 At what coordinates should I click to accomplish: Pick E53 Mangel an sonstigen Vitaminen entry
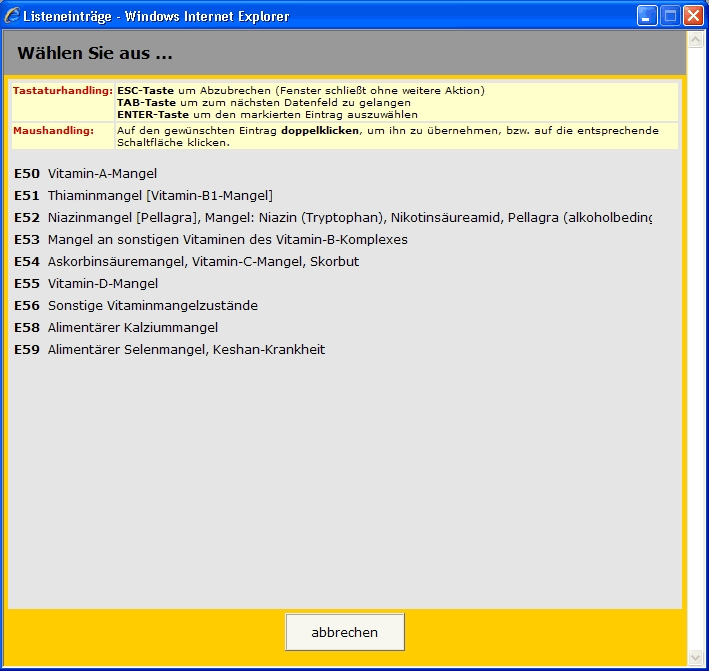(211, 240)
